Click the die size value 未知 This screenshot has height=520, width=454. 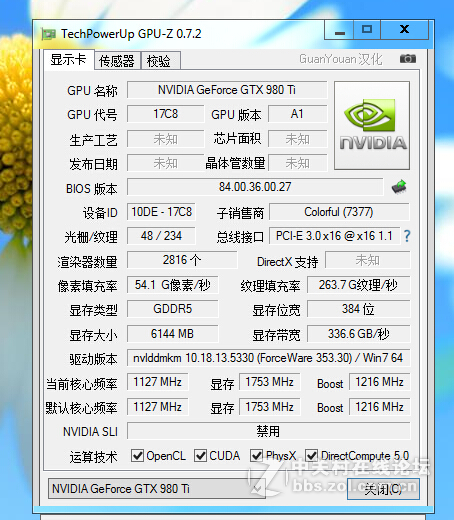coord(297,139)
